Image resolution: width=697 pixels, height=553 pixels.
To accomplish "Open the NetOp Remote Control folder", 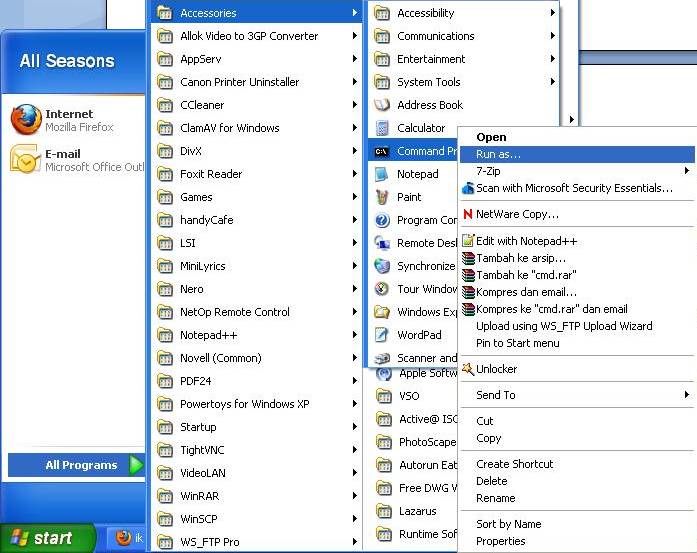I will (x=257, y=312).
